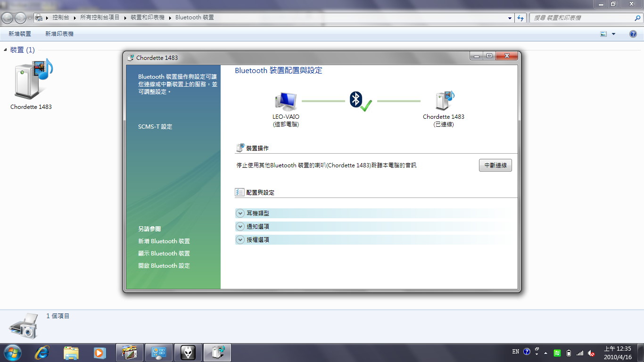
Task: Click 裝置和印表機 breadcrumb
Action: point(148,18)
